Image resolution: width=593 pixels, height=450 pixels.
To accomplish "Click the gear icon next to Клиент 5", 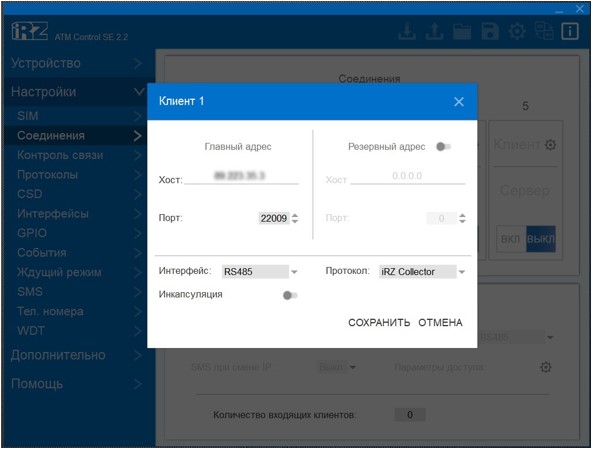I will (x=551, y=145).
